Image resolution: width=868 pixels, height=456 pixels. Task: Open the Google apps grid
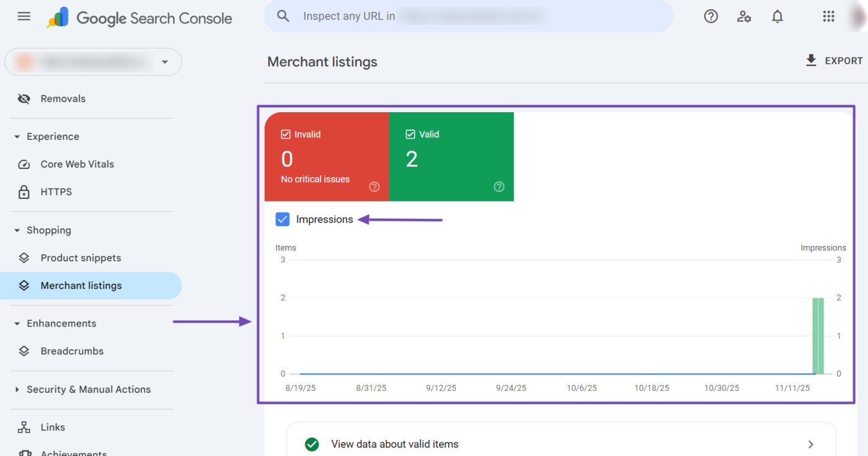pyautogui.click(x=828, y=16)
